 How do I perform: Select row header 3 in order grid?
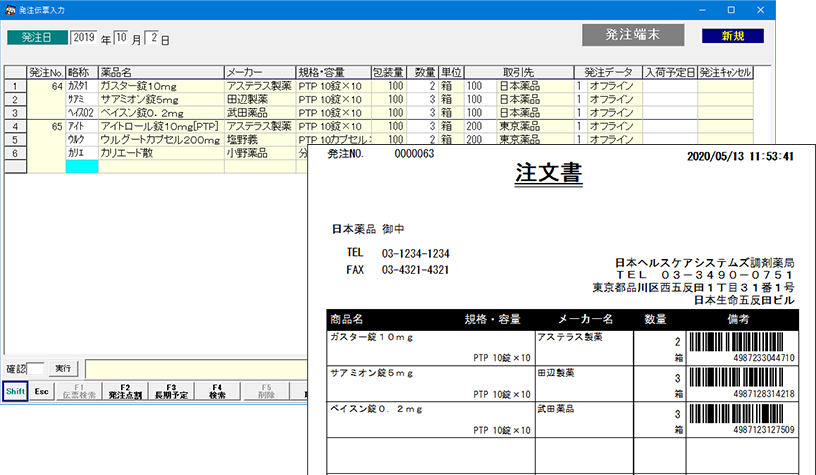coord(15,113)
